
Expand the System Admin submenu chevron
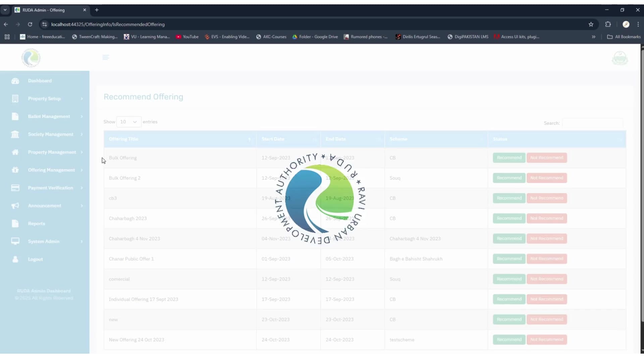click(82, 241)
